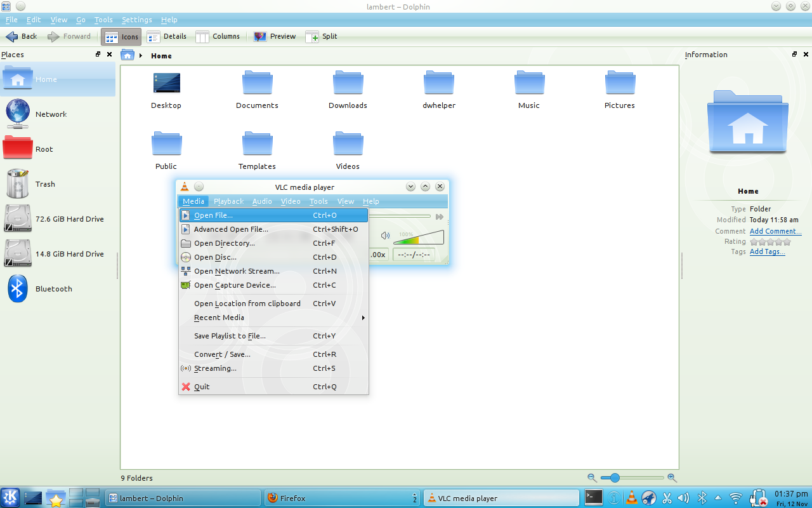Screen dimensions: 812x508
Task: Open Dolphin's Edit menu
Action: [34, 20]
